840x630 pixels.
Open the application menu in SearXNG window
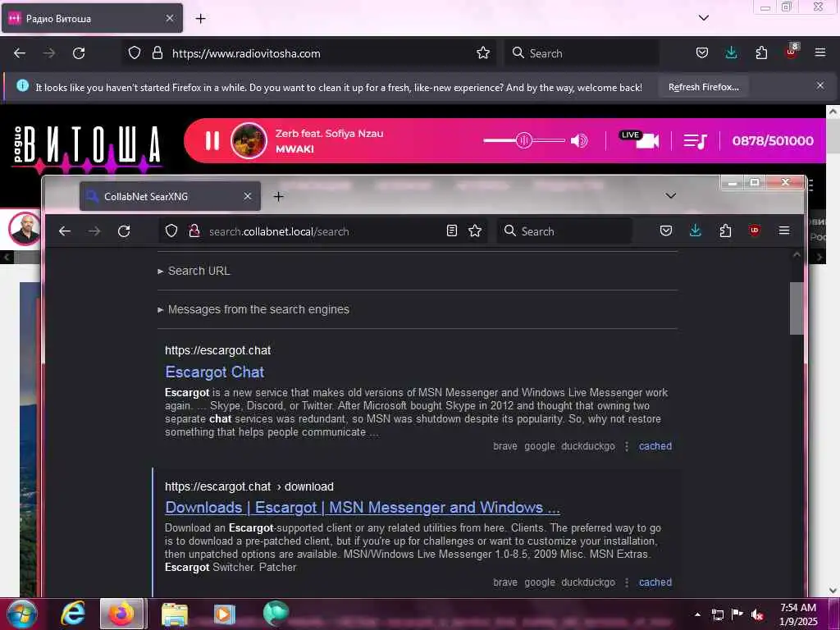coord(783,231)
